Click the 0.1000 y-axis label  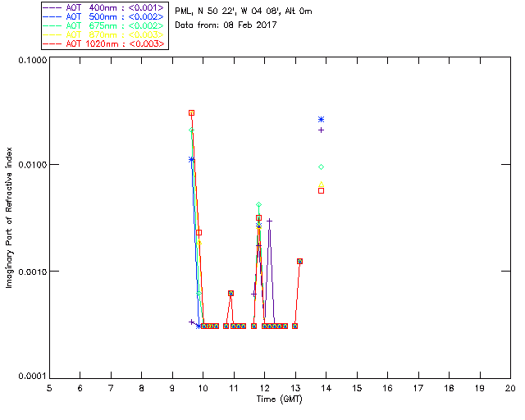point(33,60)
